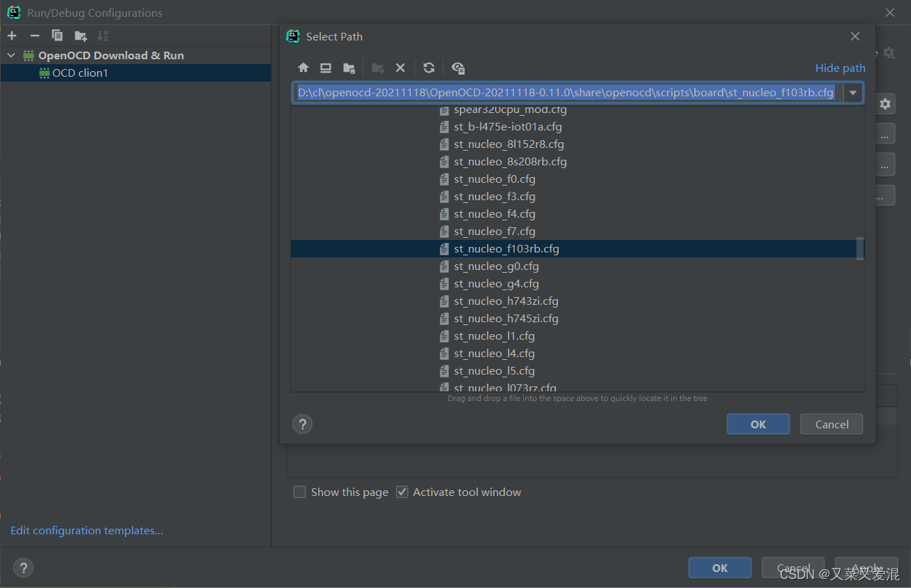This screenshot has height=588, width=911.
Task: Open the desktop directory icon
Action: [x=326, y=68]
